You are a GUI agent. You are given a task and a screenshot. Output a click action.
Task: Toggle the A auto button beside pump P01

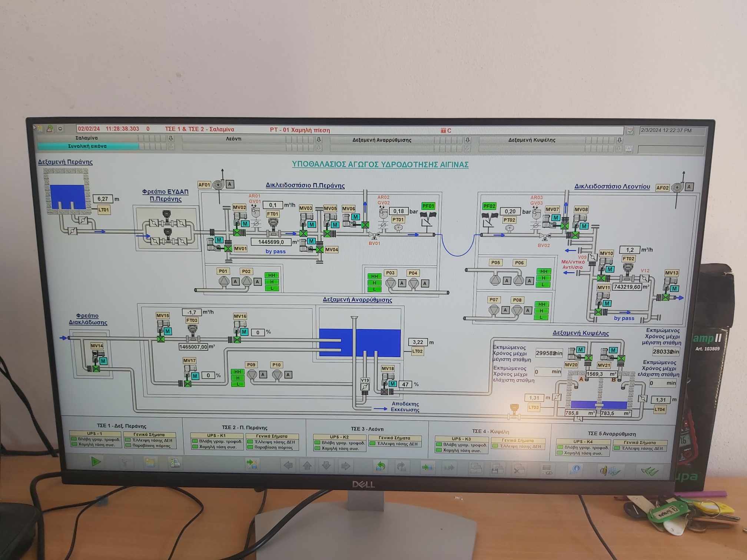(x=235, y=282)
